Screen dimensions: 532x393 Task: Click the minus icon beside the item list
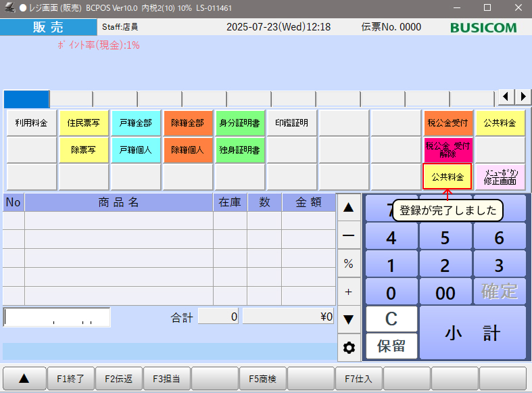click(349, 235)
